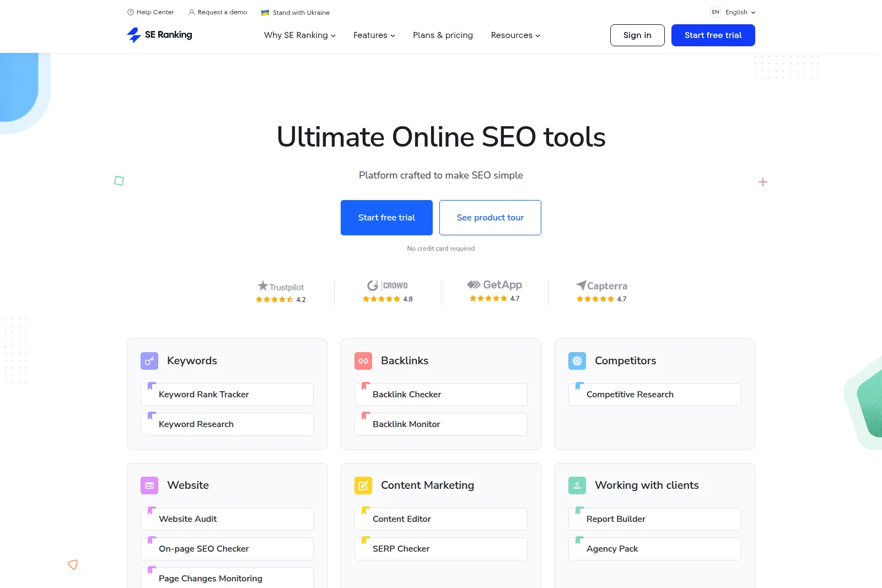Click the Trustpilot logo
The width and height of the screenshot is (882, 588).
coord(281,287)
